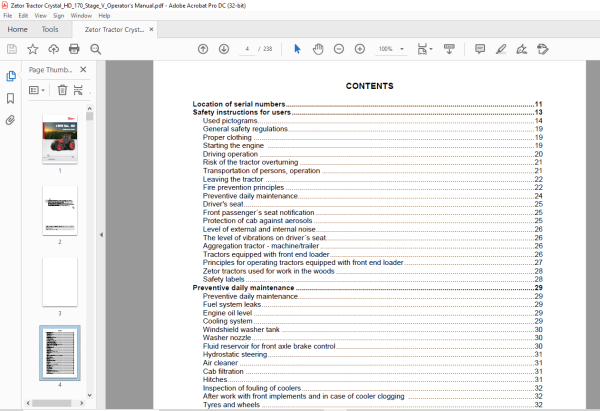Collapse the navigation pane with side arrow
This screenshot has width=600, height=411.
pos(101,235)
